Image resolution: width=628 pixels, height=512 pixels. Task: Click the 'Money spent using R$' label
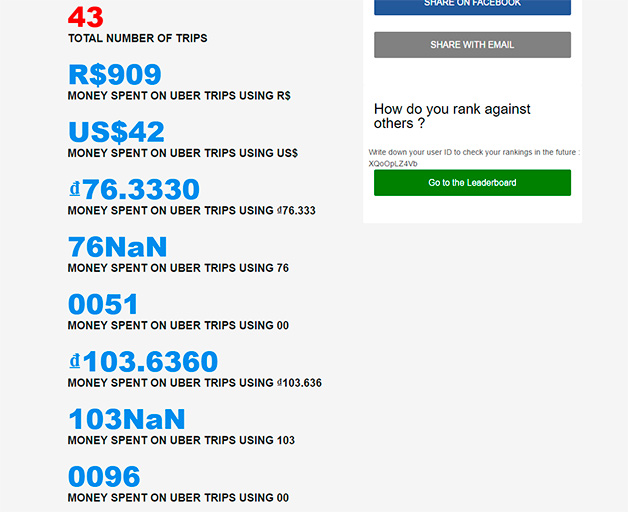coord(179,96)
